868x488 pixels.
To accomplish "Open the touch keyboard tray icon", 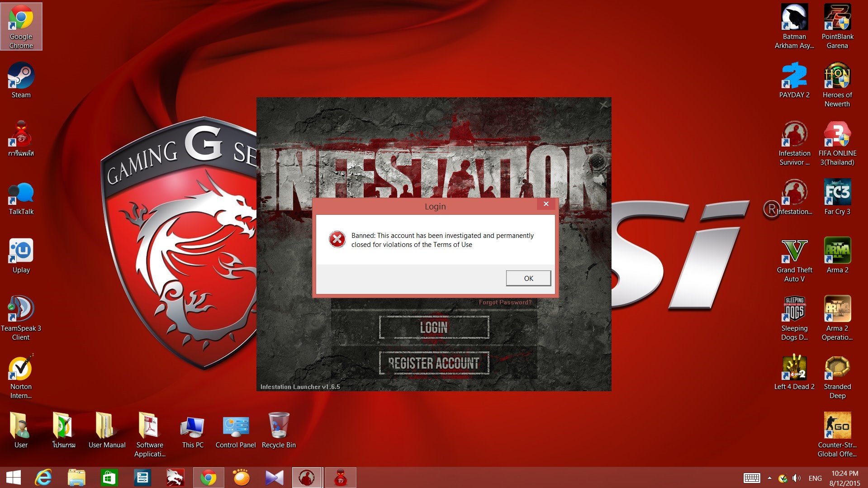I will (x=752, y=478).
